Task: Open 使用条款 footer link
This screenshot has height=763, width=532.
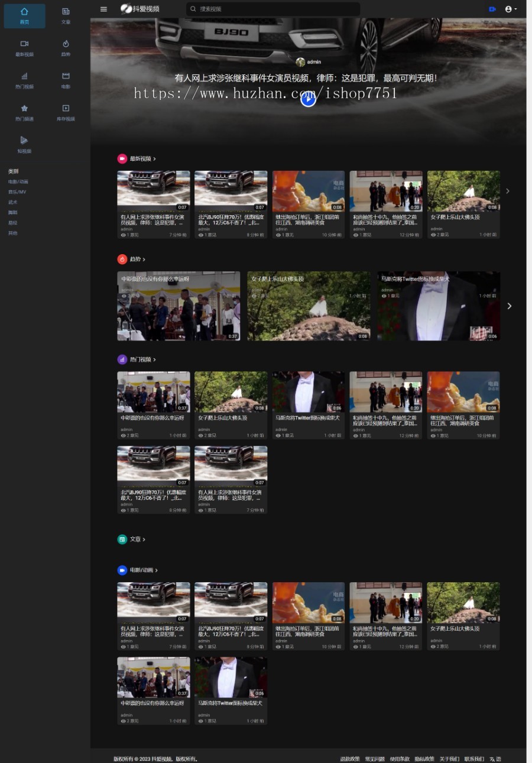Action: pyautogui.click(x=400, y=759)
